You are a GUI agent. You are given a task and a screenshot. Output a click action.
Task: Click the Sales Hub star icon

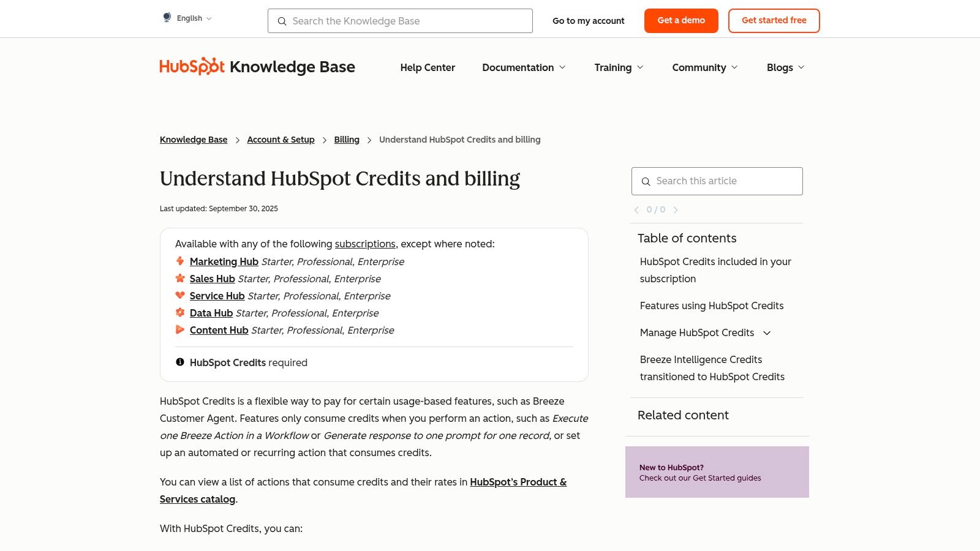coord(180,279)
